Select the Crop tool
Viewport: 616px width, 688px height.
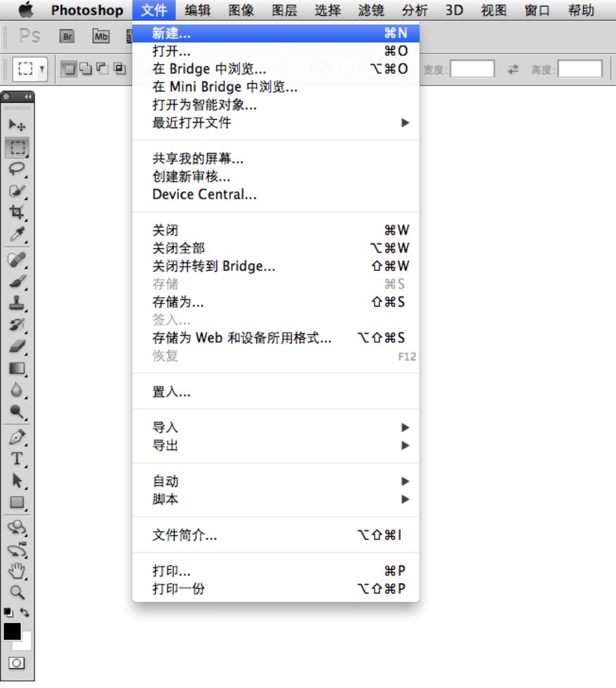point(17,212)
